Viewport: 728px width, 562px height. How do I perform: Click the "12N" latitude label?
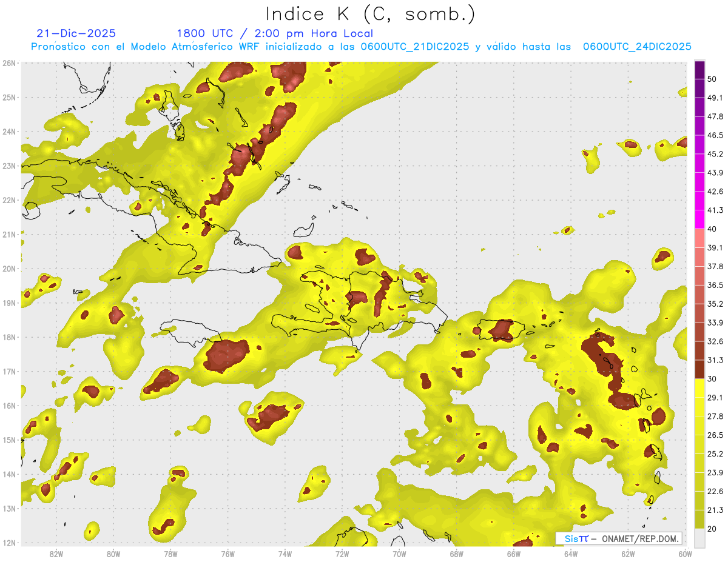[x=9, y=543]
